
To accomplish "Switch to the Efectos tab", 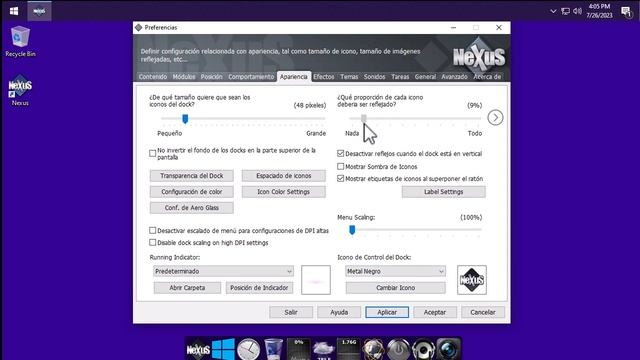I will click(x=324, y=77).
